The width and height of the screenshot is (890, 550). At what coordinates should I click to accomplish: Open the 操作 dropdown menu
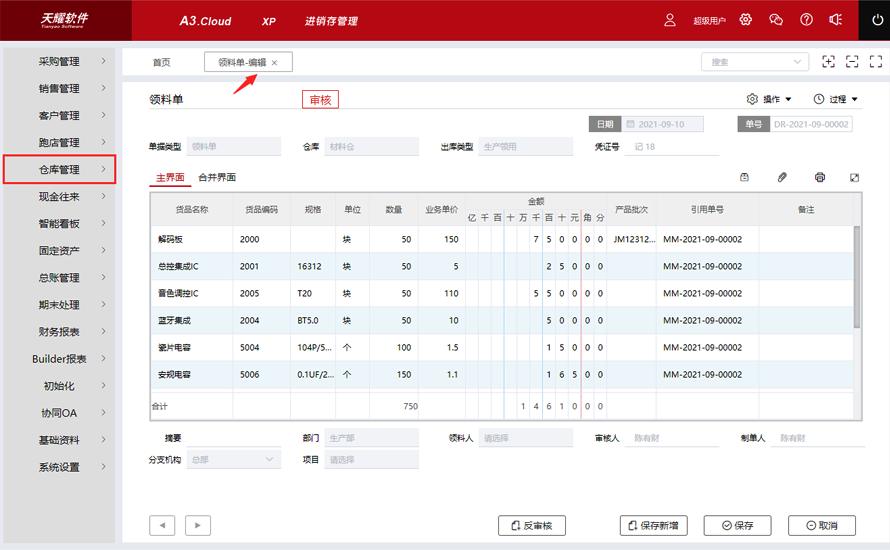(x=769, y=99)
